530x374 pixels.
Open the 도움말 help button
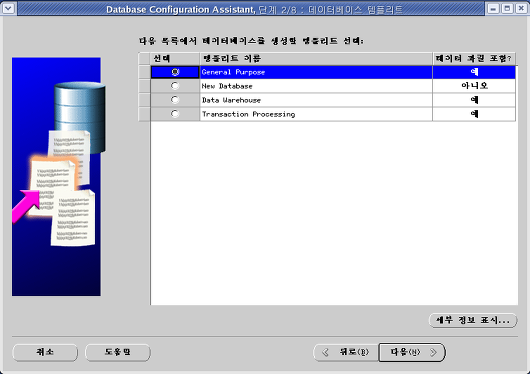click(x=118, y=352)
